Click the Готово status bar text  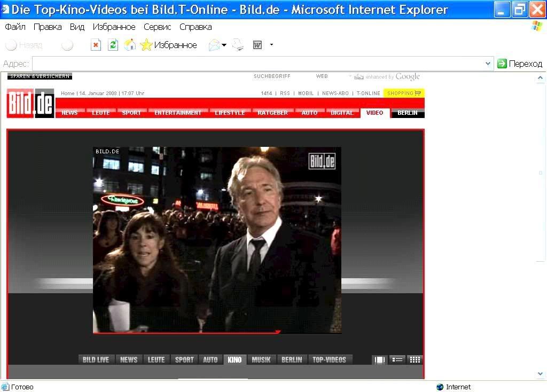click(22, 387)
